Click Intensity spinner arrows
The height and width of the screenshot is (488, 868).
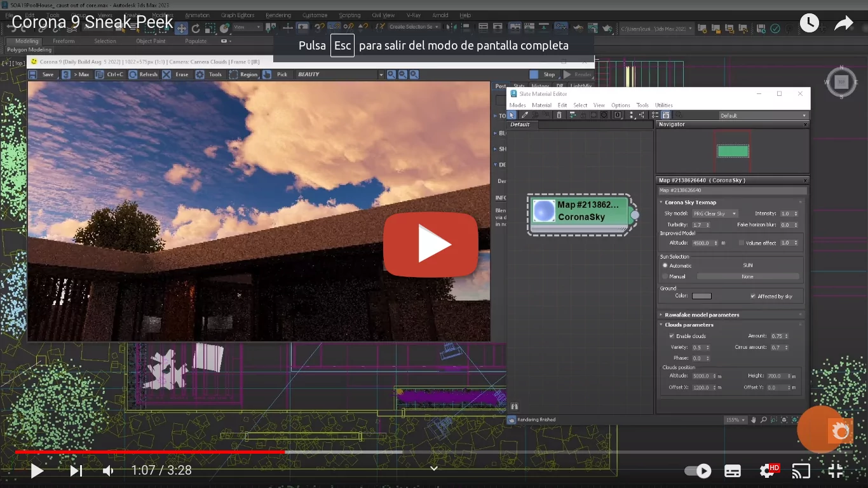point(796,213)
